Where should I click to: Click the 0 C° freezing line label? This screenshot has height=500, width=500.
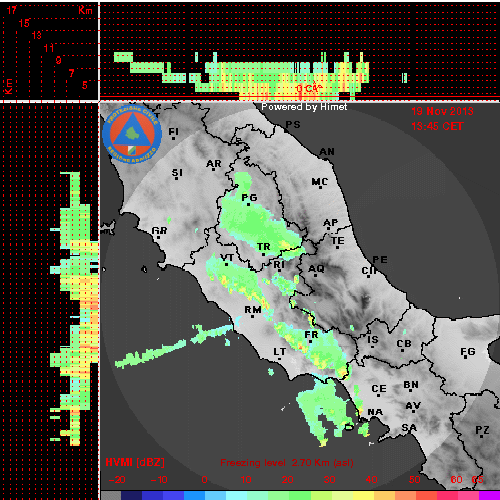coord(309,88)
